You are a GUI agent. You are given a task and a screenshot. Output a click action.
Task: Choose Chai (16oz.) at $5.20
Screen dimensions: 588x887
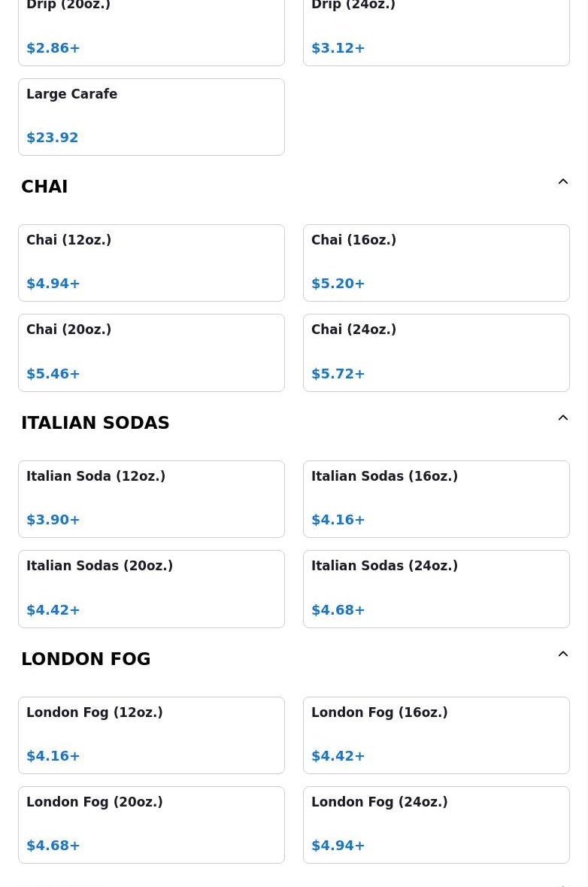tap(436, 263)
